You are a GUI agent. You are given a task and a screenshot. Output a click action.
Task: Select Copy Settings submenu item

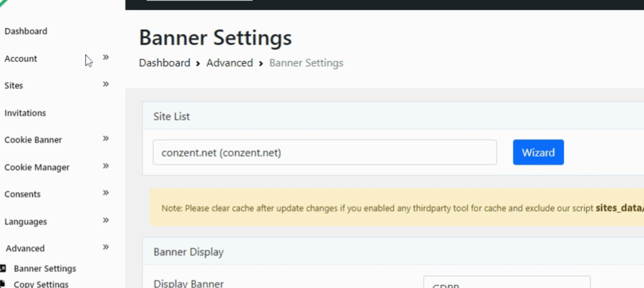coord(41,284)
